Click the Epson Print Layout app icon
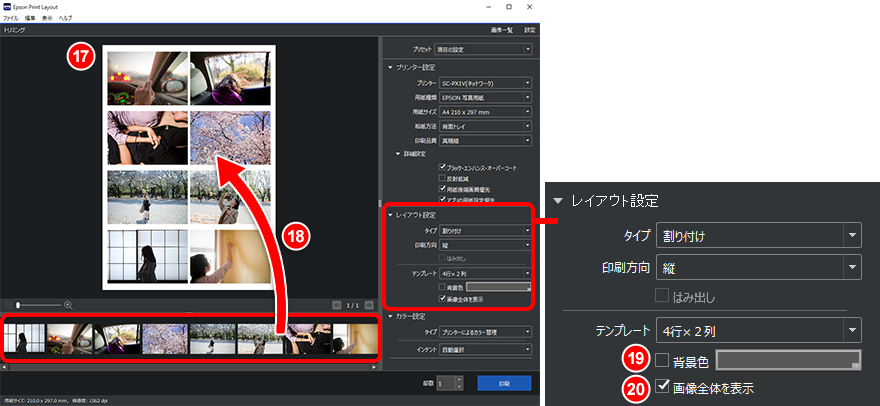Image resolution: width=880 pixels, height=406 pixels. click(9, 6)
